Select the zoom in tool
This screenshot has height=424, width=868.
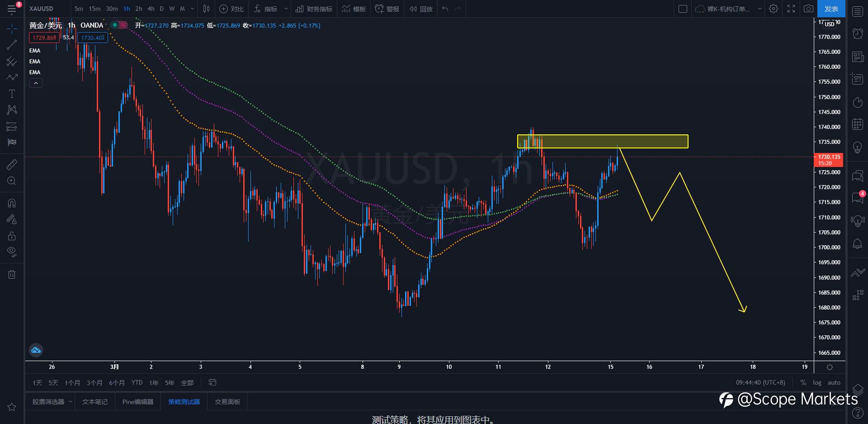coord(12,181)
